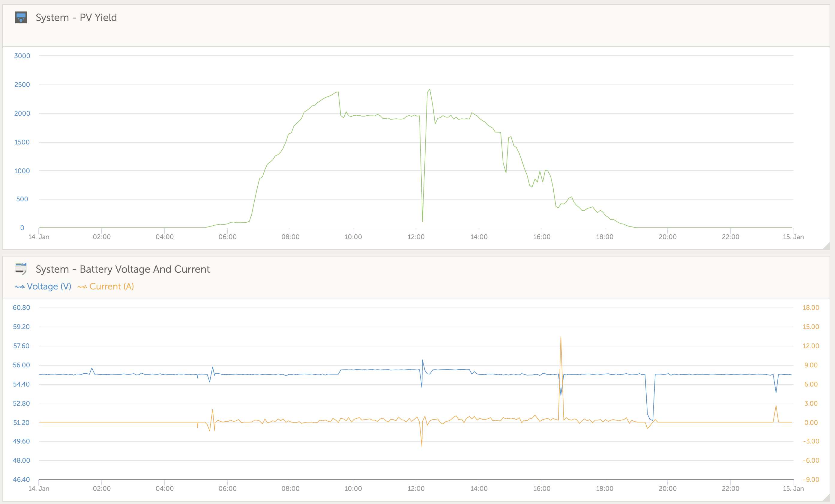
Task: Click the 12:00 tick label under PV Yield chart
Action: click(x=416, y=237)
